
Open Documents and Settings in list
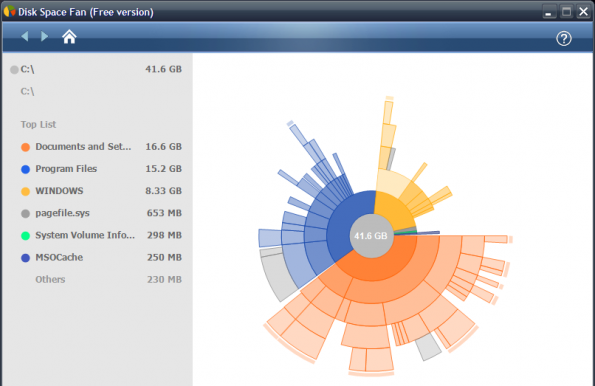coord(101,147)
